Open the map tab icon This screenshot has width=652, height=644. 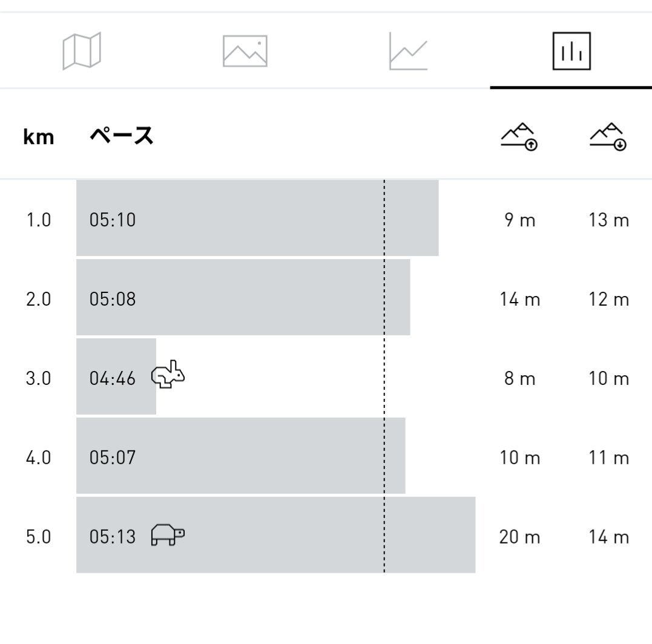click(x=82, y=51)
